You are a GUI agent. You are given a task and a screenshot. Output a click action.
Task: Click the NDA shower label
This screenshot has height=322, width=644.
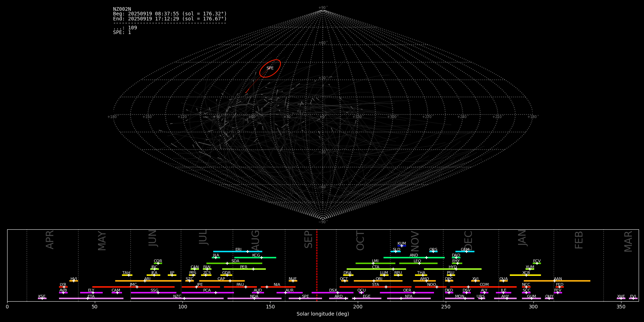(x=254, y=297)
